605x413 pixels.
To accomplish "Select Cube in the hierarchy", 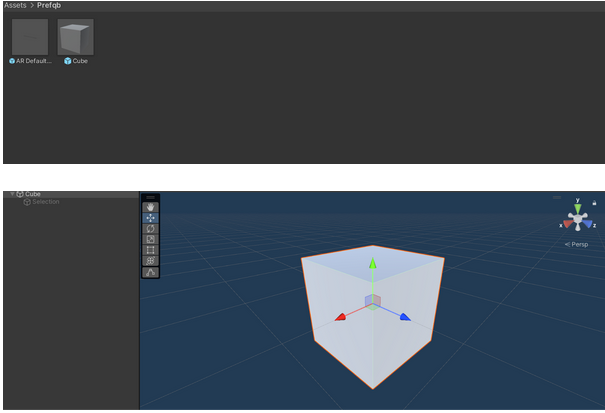I will pos(33,194).
